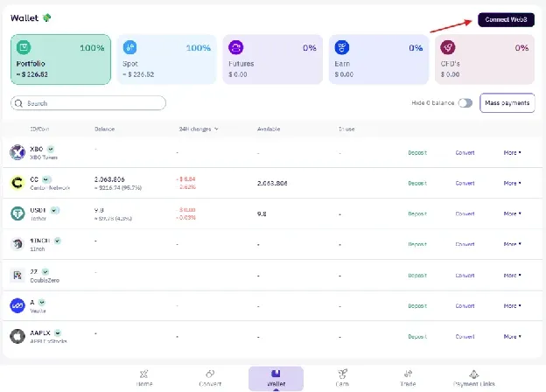Open the More menu for XBO
Screen dimensions: 546x392
tap(512, 152)
